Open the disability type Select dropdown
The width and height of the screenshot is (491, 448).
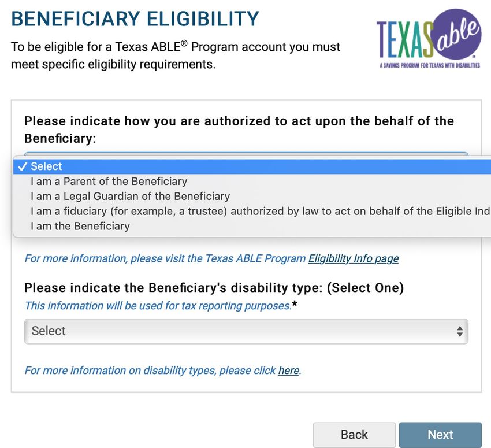(x=246, y=331)
